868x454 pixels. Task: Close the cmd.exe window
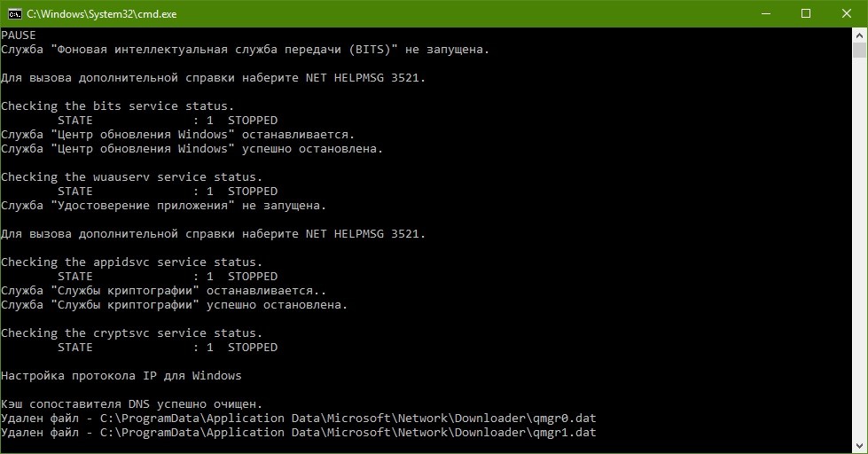pos(847,14)
